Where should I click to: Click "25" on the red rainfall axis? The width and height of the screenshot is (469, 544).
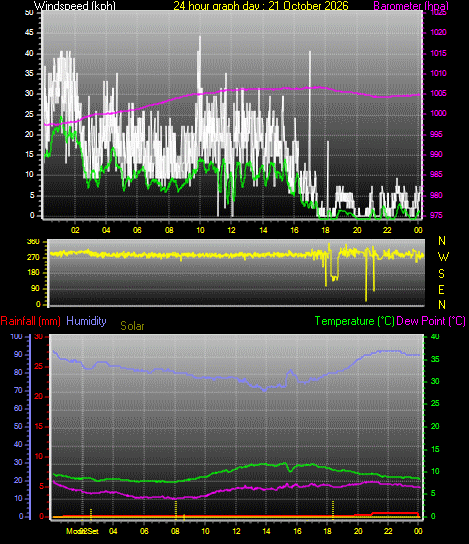(x=39, y=366)
